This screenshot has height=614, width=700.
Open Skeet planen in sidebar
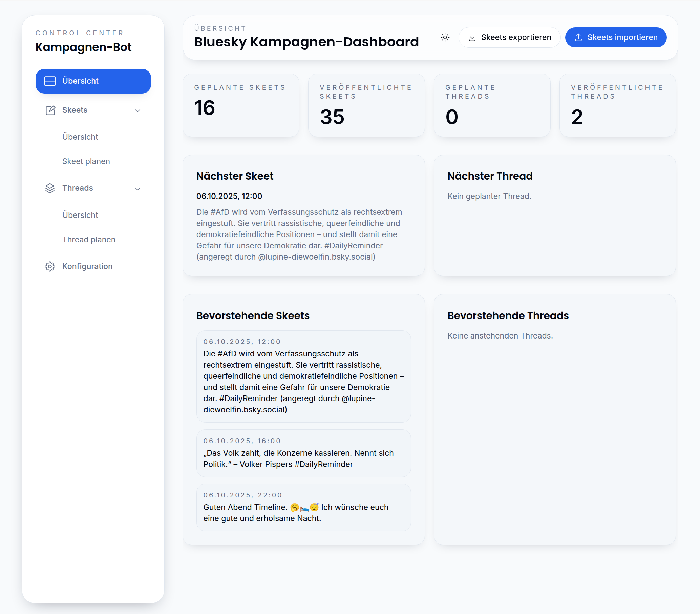86,161
